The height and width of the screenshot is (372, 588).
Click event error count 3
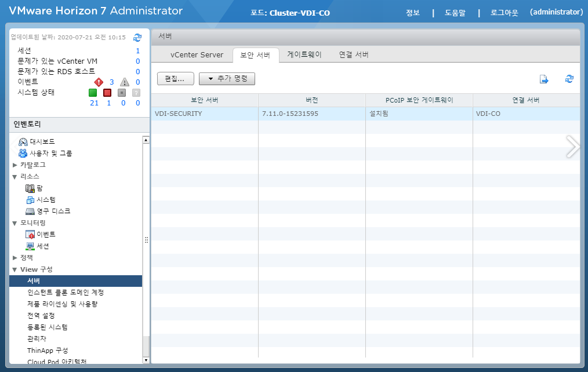point(111,82)
